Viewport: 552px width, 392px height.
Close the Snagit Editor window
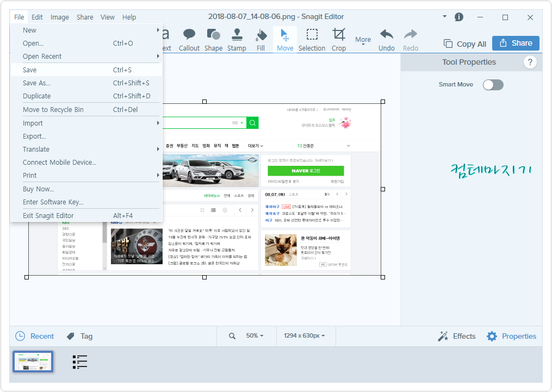(x=530, y=17)
